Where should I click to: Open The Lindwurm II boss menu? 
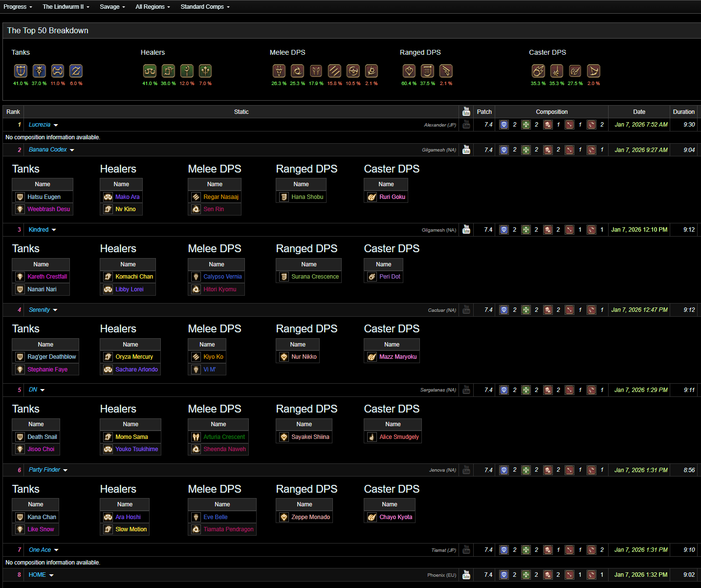click(x=66, y=7)
